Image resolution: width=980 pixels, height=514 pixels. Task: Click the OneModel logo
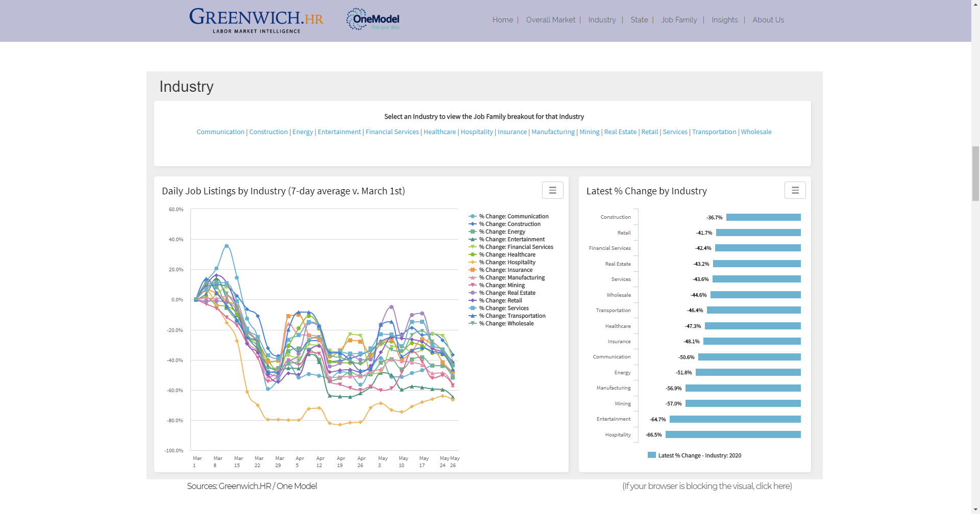pos(373,19)
